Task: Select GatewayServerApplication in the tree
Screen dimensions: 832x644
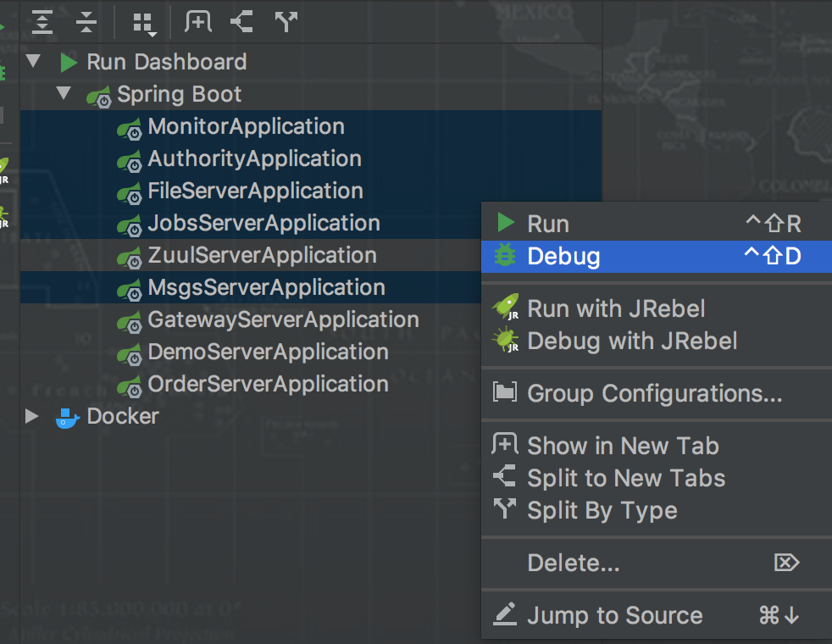Action: pyautogui.click(x=283, y=319)
